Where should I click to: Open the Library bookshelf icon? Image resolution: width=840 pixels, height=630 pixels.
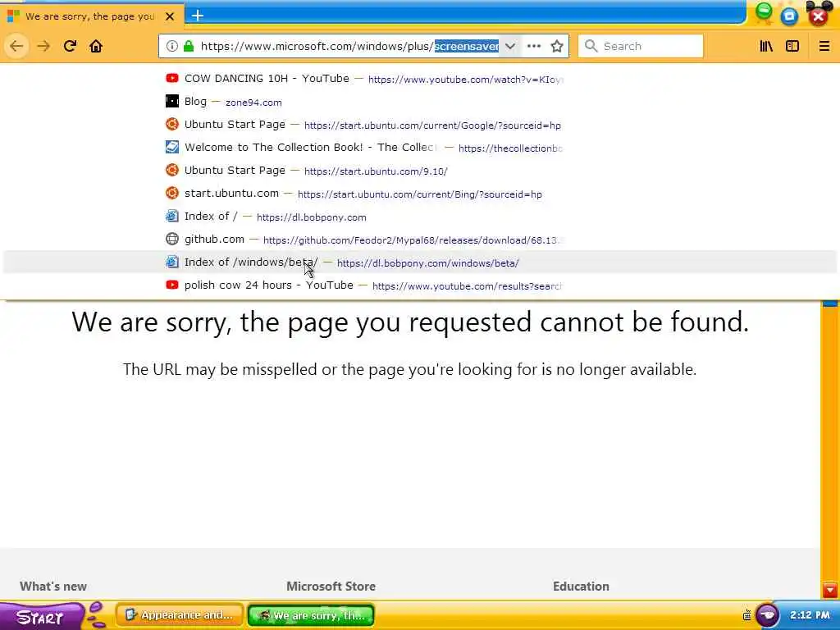pos(766,46)
